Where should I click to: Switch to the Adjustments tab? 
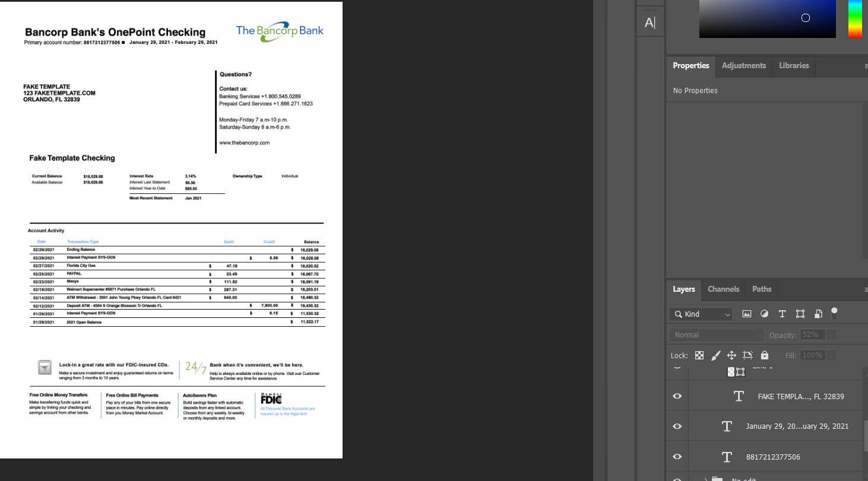(x=743, y=65)
